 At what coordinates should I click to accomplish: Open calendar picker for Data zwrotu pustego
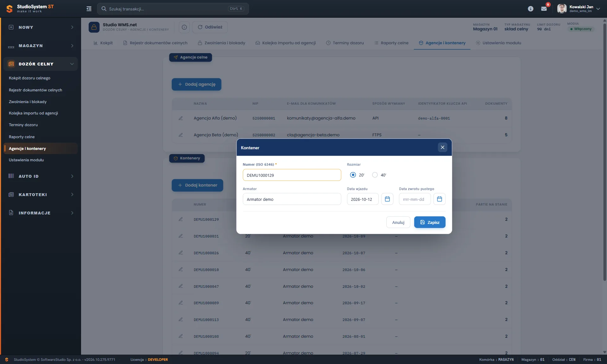(x=439, y=199)
